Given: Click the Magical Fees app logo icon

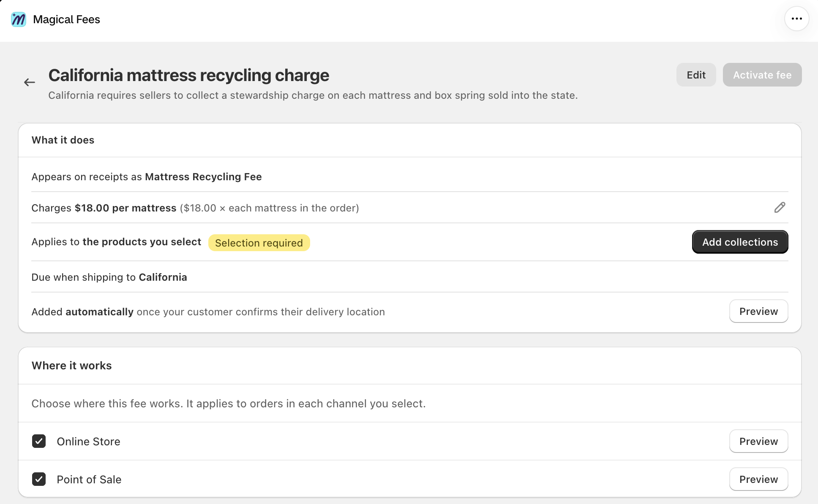Looking at the screenshot, I should [19, 19].
